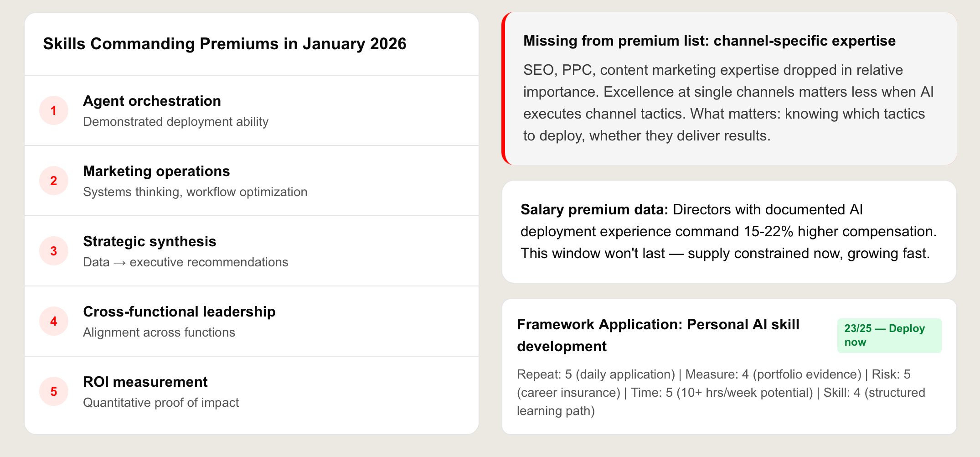Click the number 1 circle badge
The image size is (980, 457).
pos(54,110)
